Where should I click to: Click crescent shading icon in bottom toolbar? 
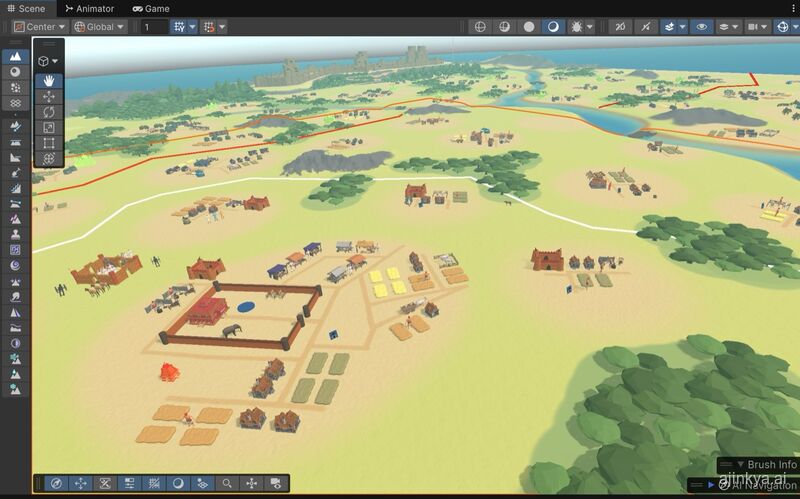178,483
